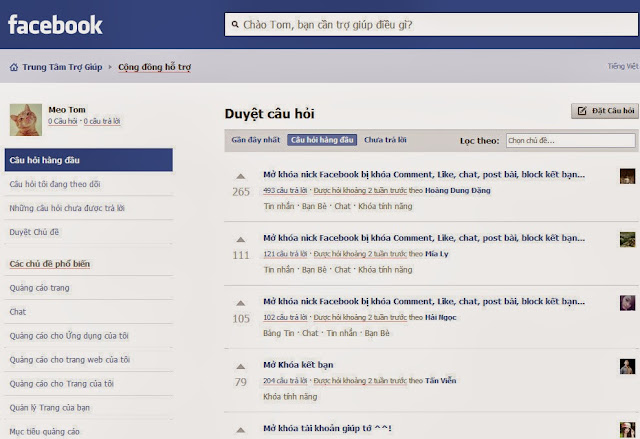Open the Chat topic in sidebar
The image size is (640, 439).
point(18,312)
